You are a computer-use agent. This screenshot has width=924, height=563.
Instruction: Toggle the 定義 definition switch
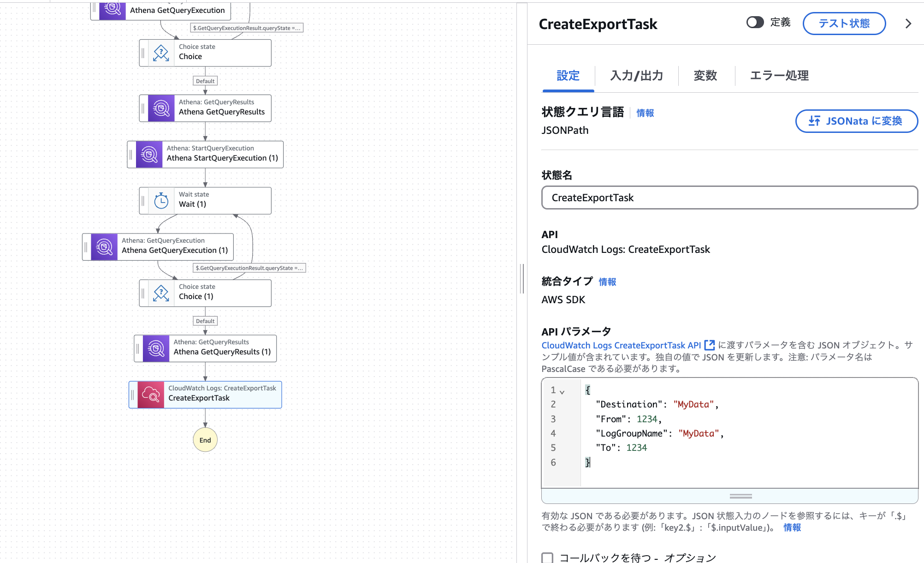coord(755,22)
